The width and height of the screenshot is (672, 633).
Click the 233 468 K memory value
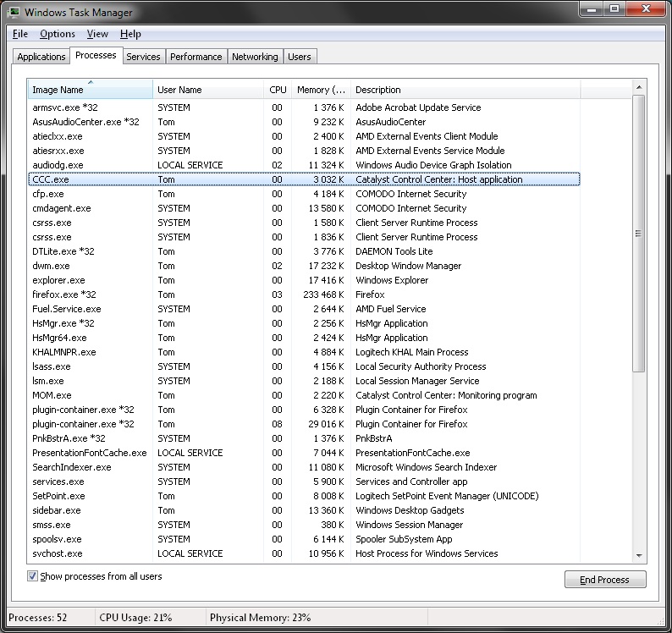click(x=323, y=294)
